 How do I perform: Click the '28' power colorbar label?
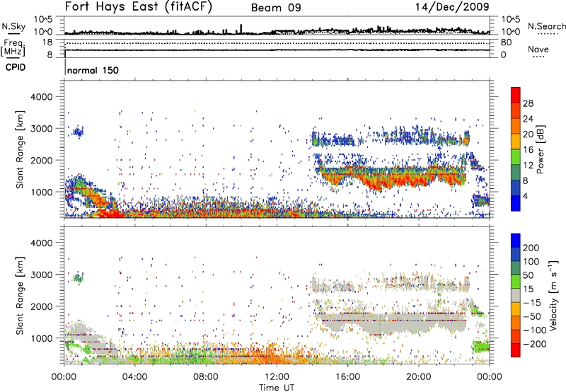click(528, 103)
